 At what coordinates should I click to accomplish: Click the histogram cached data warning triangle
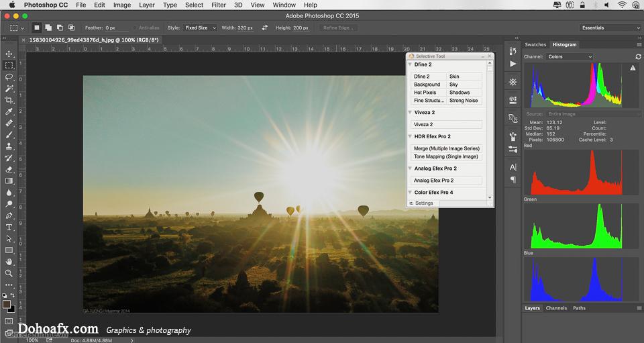point(633,68)
